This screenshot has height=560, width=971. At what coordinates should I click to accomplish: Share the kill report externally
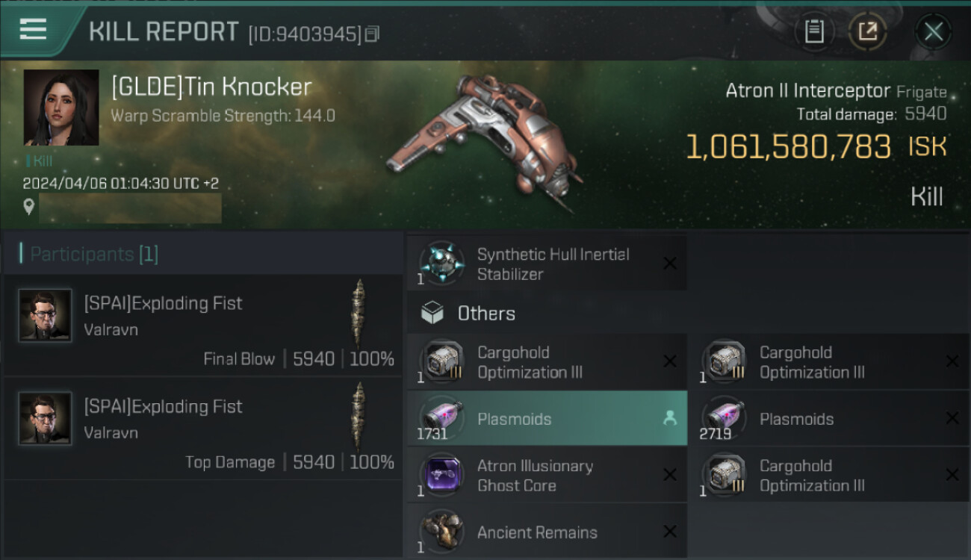click(x=867, y=31)
